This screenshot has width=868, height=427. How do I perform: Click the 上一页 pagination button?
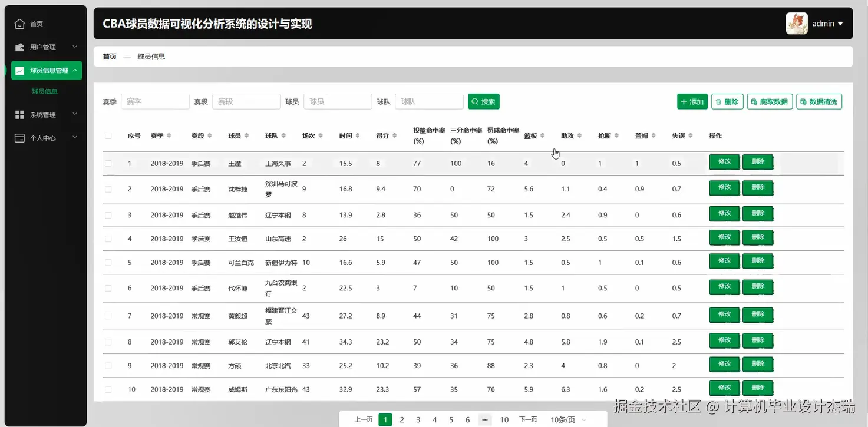[x=364, y=420]
